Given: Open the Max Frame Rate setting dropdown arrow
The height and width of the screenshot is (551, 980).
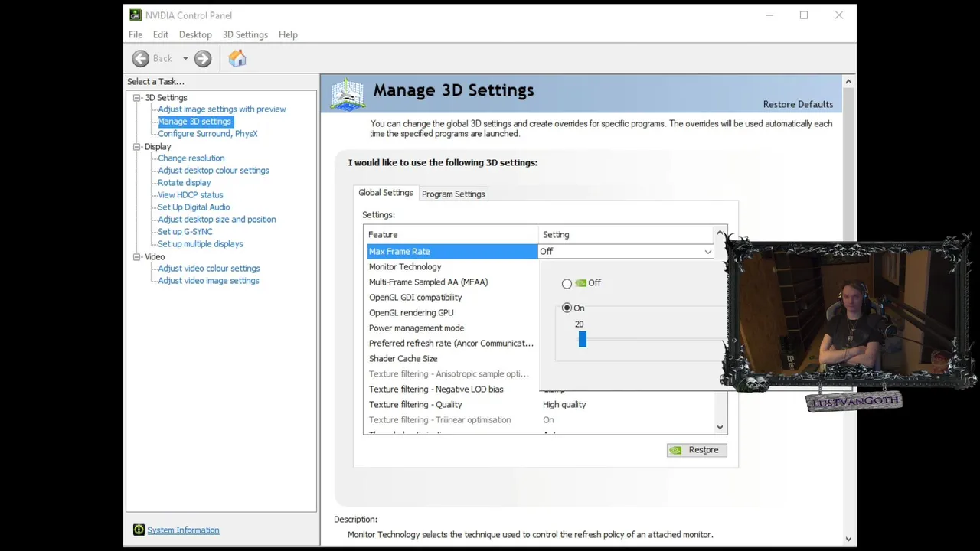Looking at the screenshot, I should pos(707,251).
